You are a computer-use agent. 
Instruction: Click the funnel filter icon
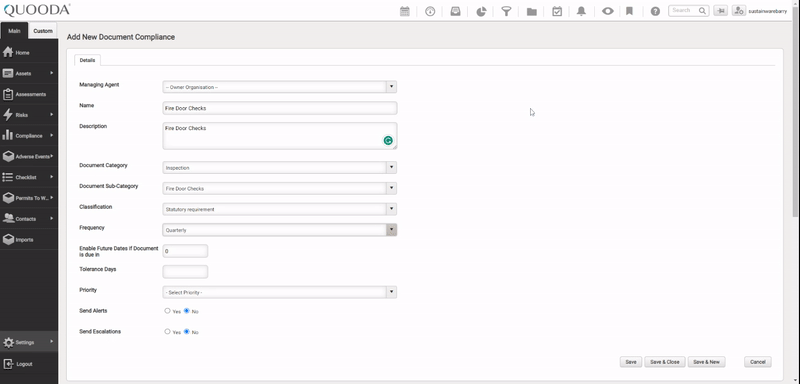[x=506, y=11]
